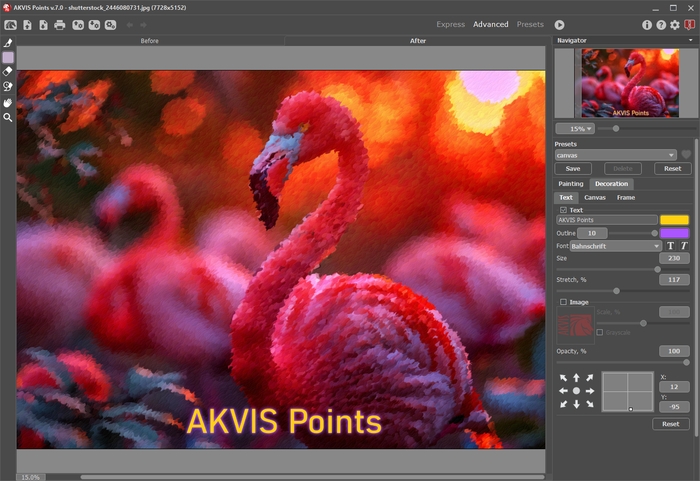Click the redo right arrow
The width and height of the screenshot is (700, 481).
pos(143,25)
